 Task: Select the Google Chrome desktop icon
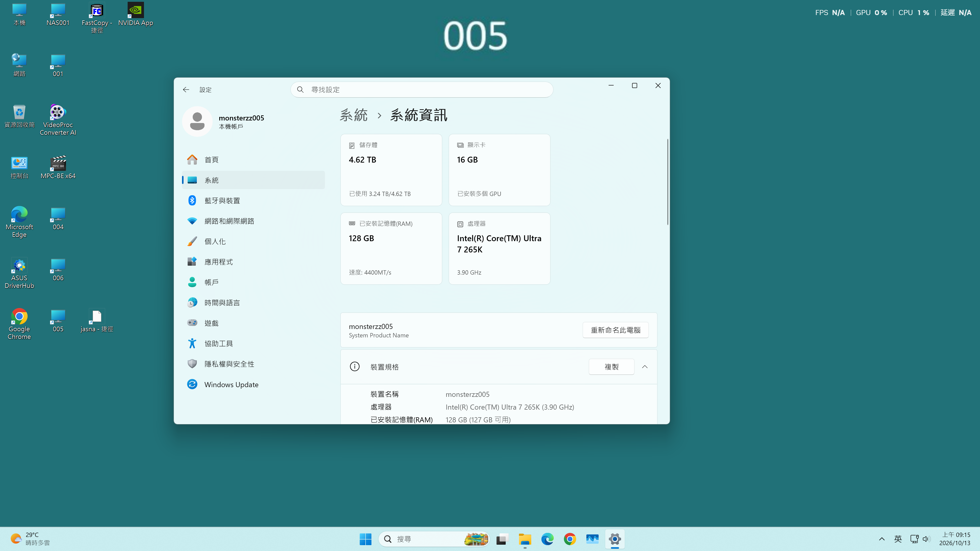[x=19, y=324]
